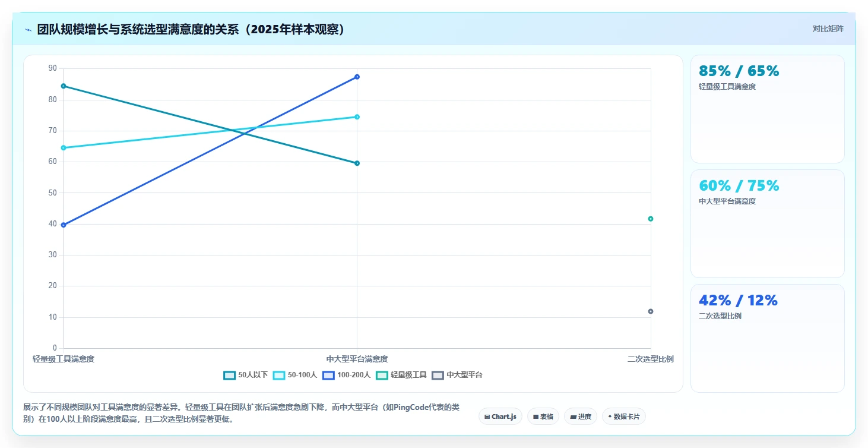Image resolution: width=868 pixels, height=448 pixels.
Task: Click the 二次选型比例 x-axis label
Action: tap(651, 359)
